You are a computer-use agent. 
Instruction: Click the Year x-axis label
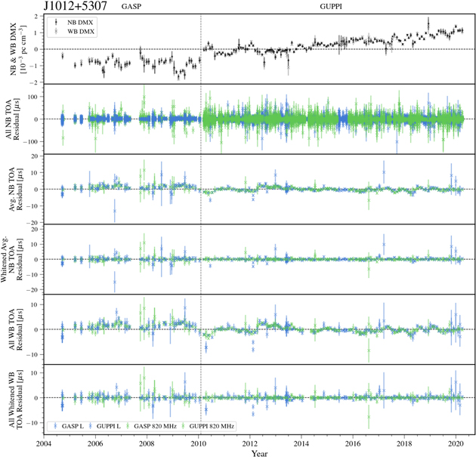tap(258, 452)
